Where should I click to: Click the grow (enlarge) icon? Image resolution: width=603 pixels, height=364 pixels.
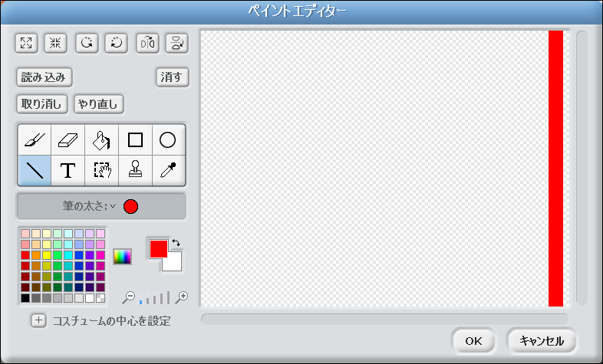(26, 43)
